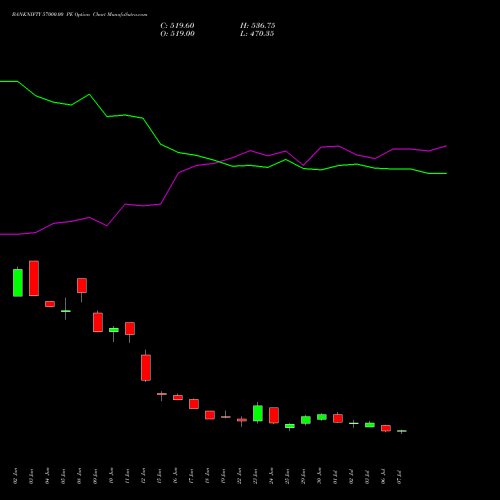Click the BANKNIFTY 57000.00 PE chart title

[x=79, y=15]
